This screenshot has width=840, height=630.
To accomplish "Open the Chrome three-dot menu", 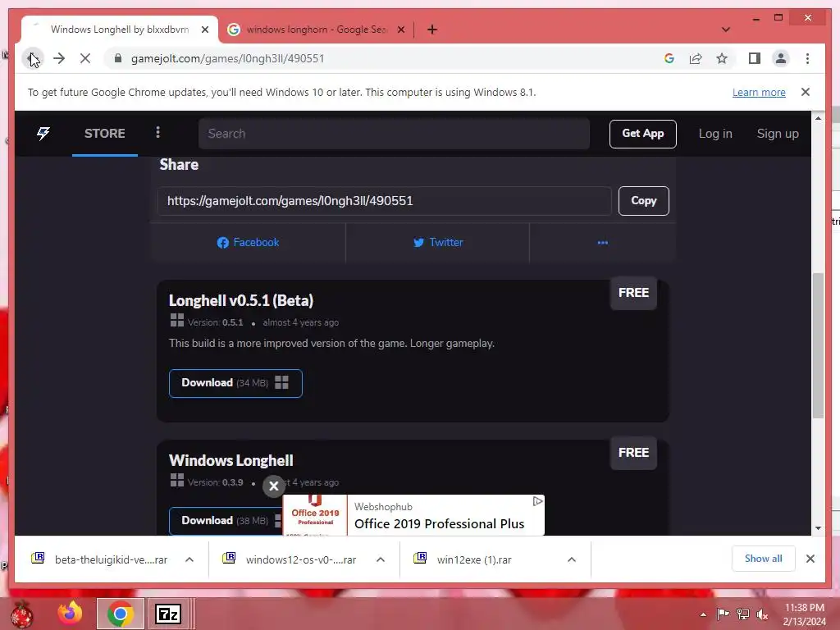I will (x=807, y=58).
